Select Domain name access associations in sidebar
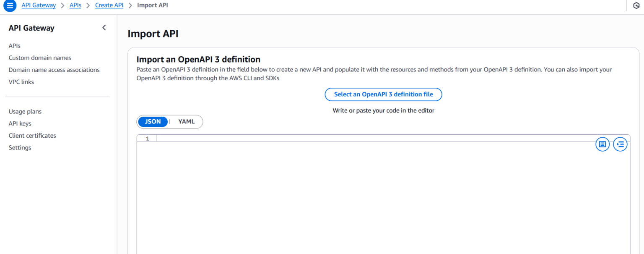The width and height of the screenshot is (644, 254). 54,70
